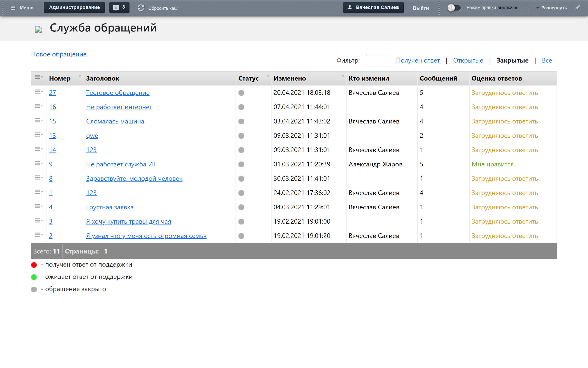Open ticket Грустная заявка
This screenshot has width=588, height=368.
(110, 207)
